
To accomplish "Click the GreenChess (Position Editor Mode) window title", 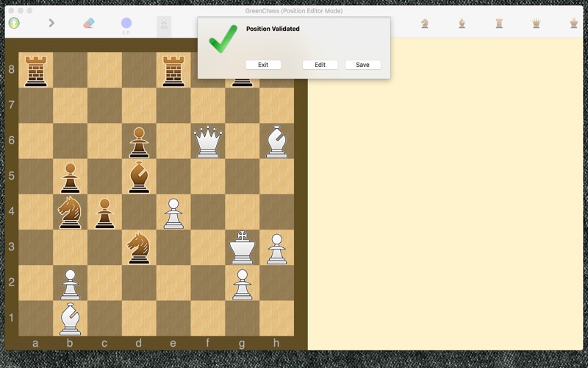I will (x=293, y=11).
